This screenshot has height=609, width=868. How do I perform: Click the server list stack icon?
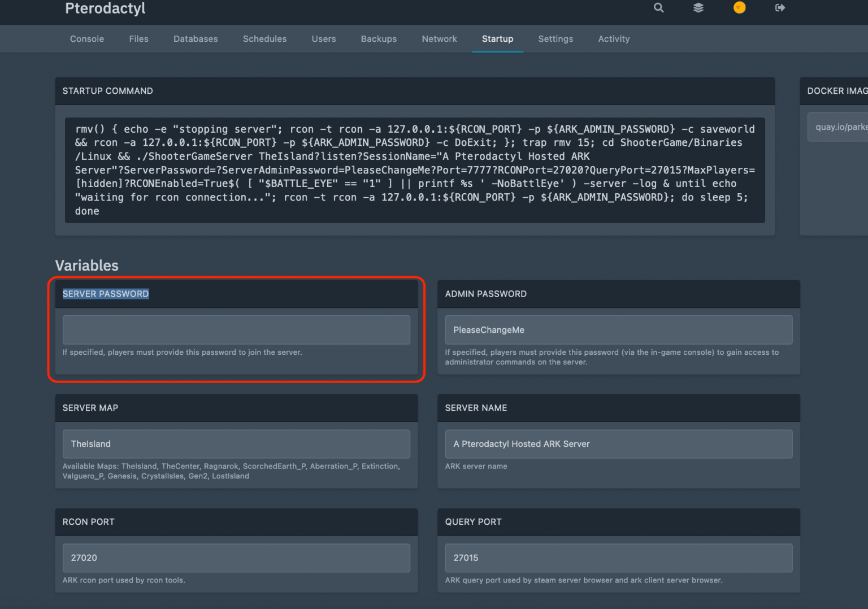698,8
